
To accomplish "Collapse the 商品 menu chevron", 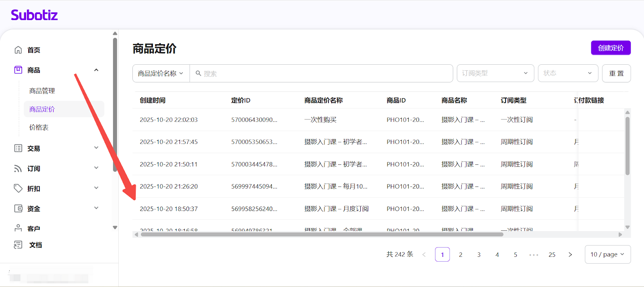I will tap(96, 70).
